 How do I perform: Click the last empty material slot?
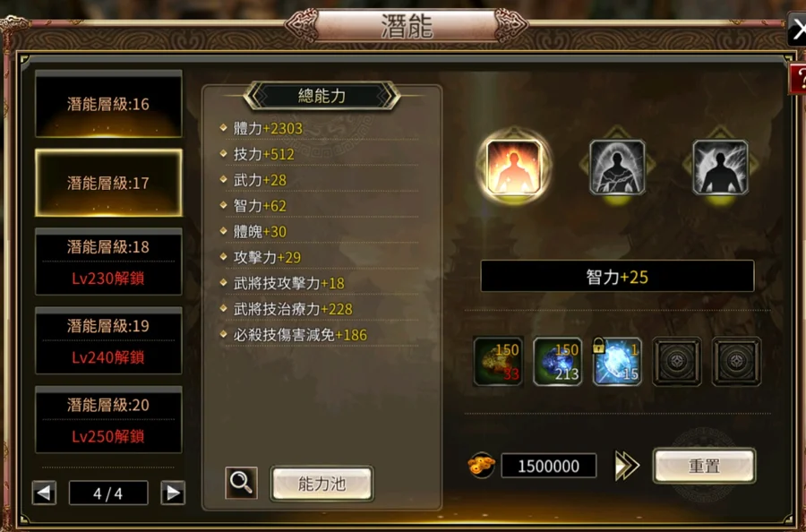point(736,361)
